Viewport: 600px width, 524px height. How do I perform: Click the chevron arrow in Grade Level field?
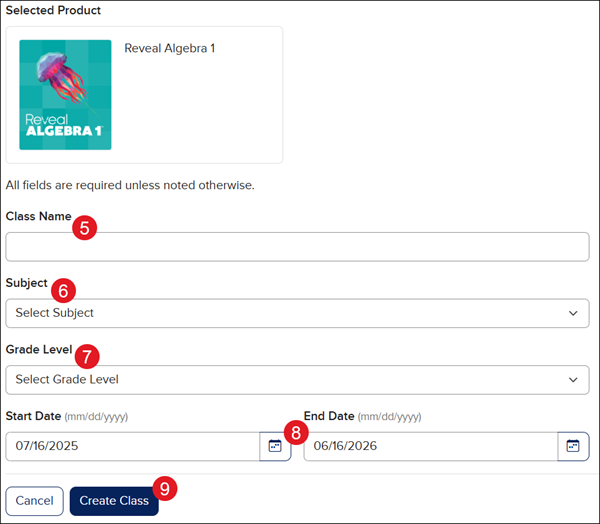click(x=573, y=380)
